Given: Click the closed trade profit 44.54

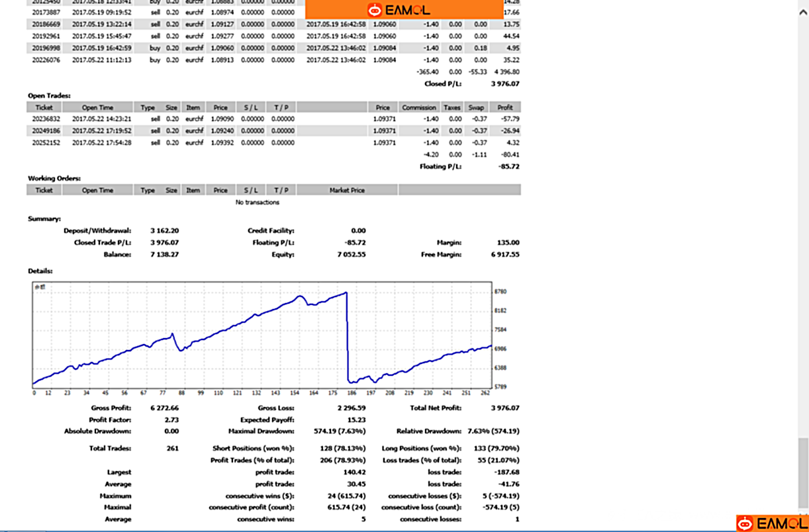Looking at the screenshot, I should coord(511,36).
